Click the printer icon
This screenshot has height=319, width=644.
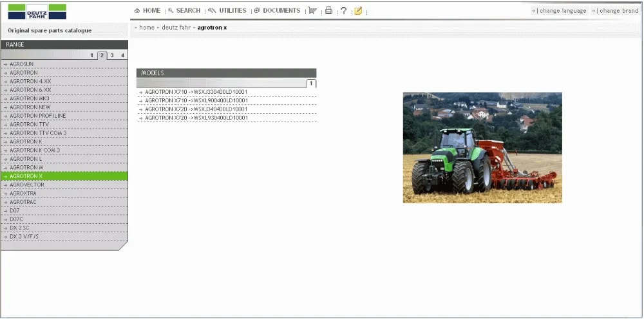tap(328, 11)
